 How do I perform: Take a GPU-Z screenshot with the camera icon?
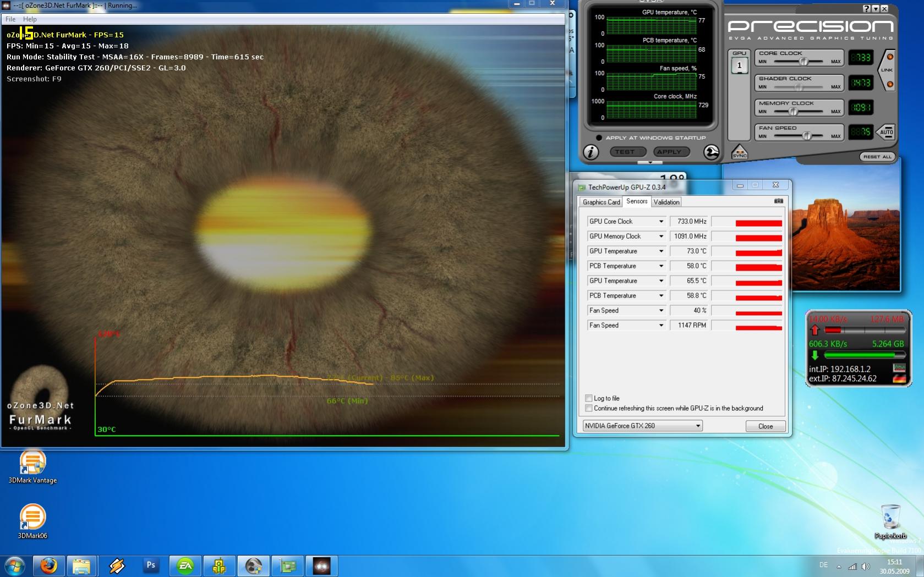[x=779, y=201]
